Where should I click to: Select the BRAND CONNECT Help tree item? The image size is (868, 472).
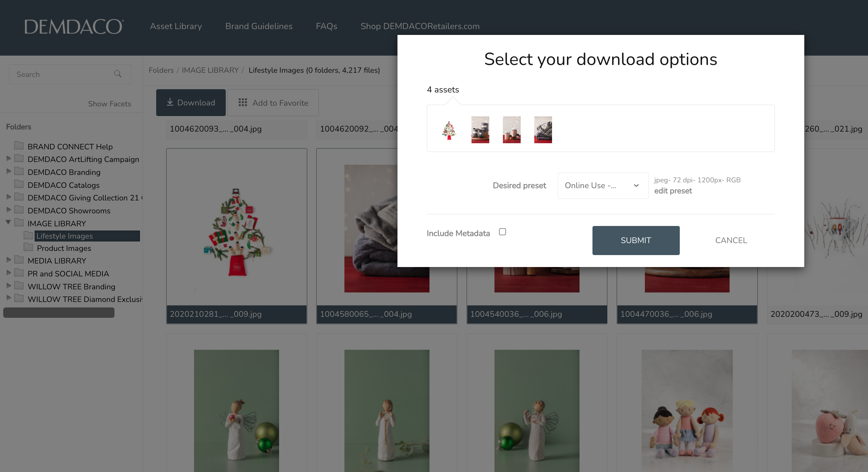pos(70,146)
